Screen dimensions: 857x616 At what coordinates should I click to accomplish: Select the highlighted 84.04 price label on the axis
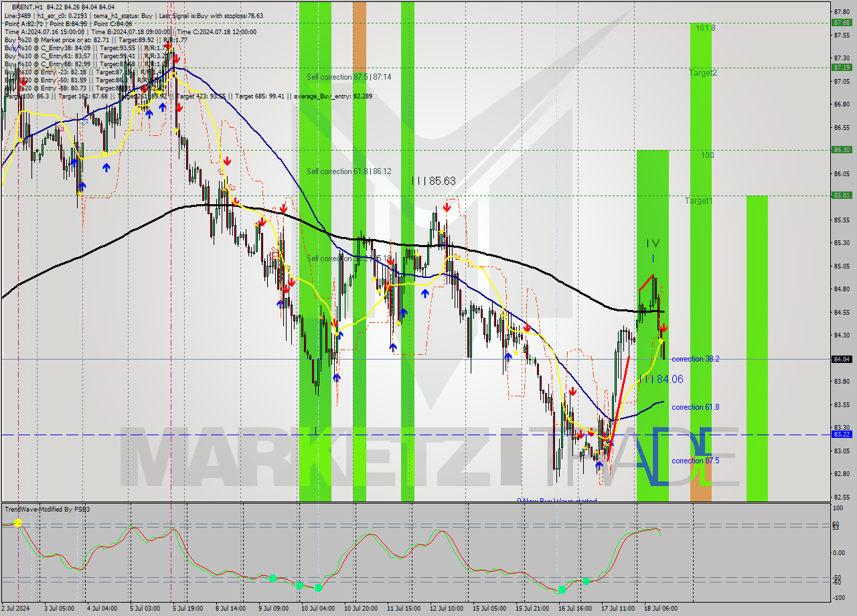842,360
